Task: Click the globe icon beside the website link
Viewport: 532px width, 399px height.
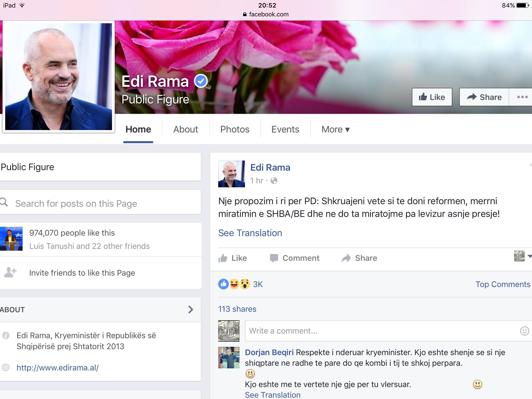Action: pyautogui.click(x=6, y=367)
